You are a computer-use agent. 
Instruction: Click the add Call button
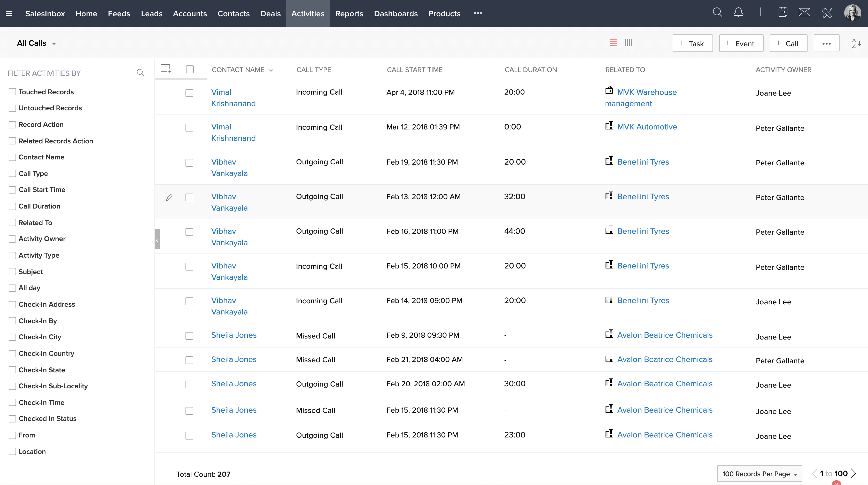788,43
